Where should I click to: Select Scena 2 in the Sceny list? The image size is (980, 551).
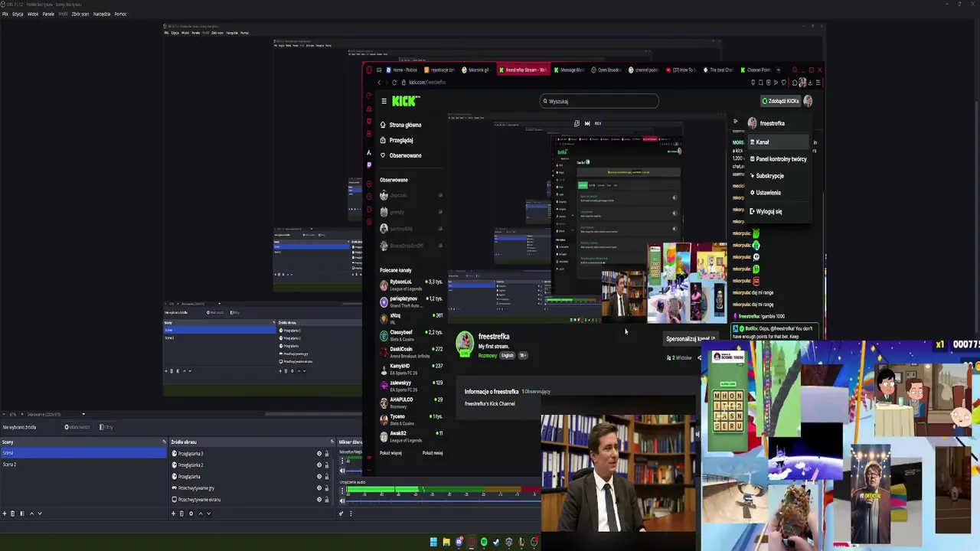point(83,465)
